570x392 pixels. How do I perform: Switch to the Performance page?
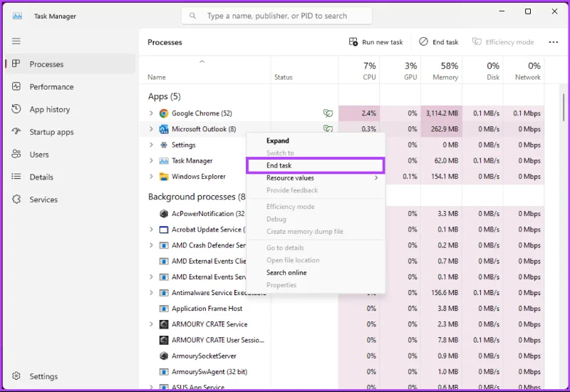point(70,87)
